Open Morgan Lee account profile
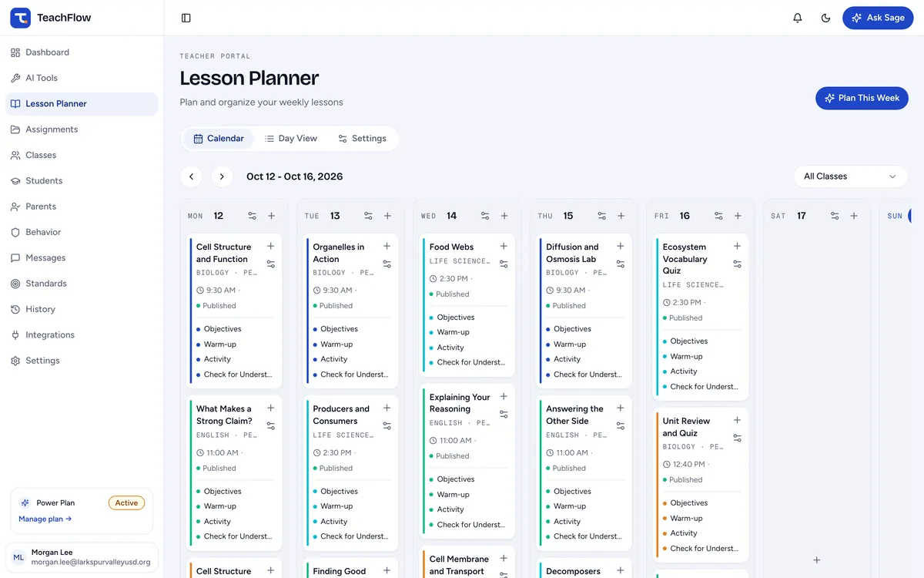This screenshot has width=924, height=578. pyautogui.click(x=82, y=557)
